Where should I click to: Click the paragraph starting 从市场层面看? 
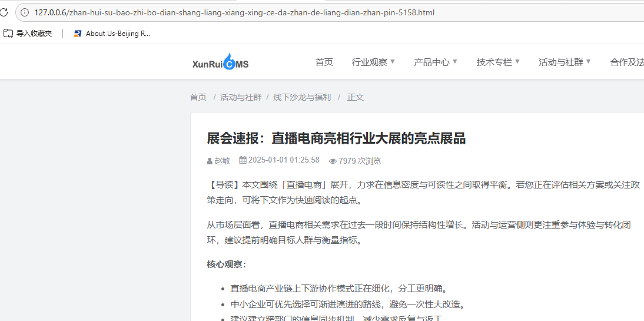[419, 233]
